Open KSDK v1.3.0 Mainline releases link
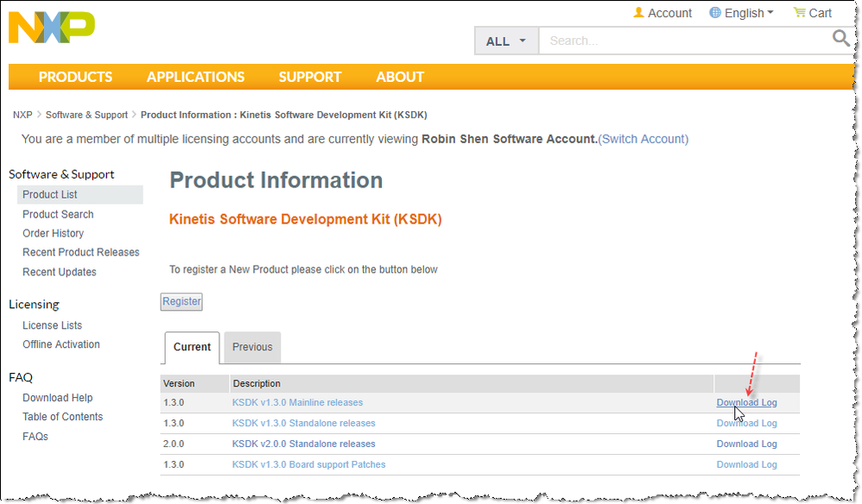This screenshot has height=504, width=862. 297,402
